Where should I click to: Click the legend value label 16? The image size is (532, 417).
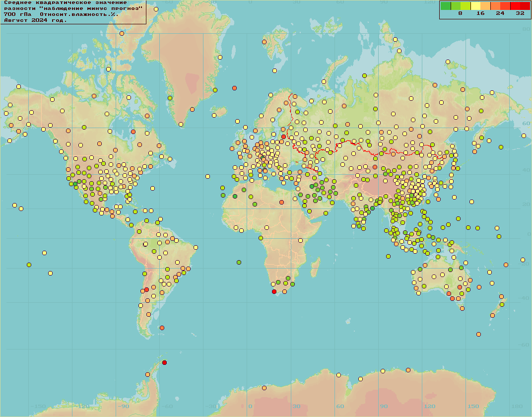tap(480, 13)
